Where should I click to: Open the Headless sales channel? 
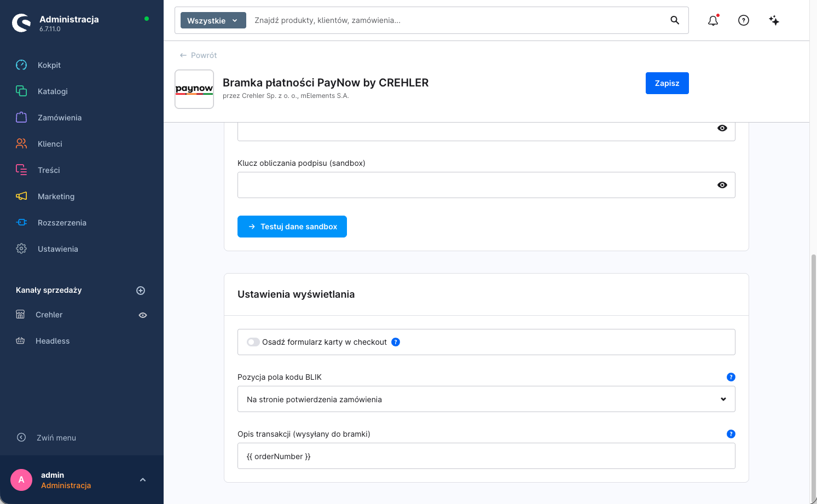pyautogui.click(x=53, y=341)
